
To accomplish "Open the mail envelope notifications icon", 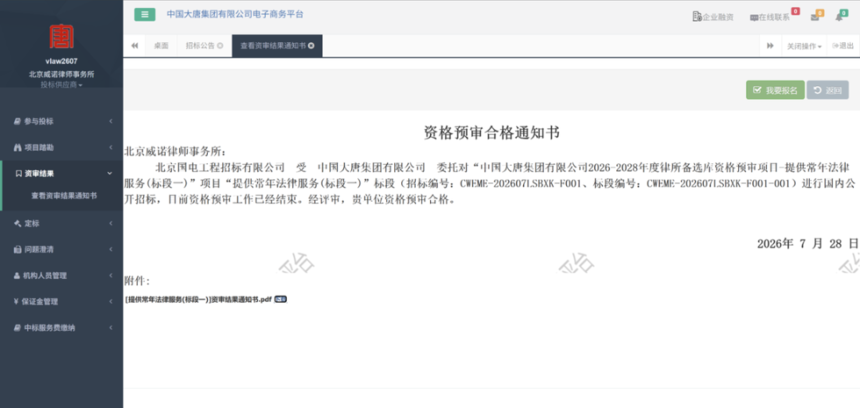I will (815, 17).
